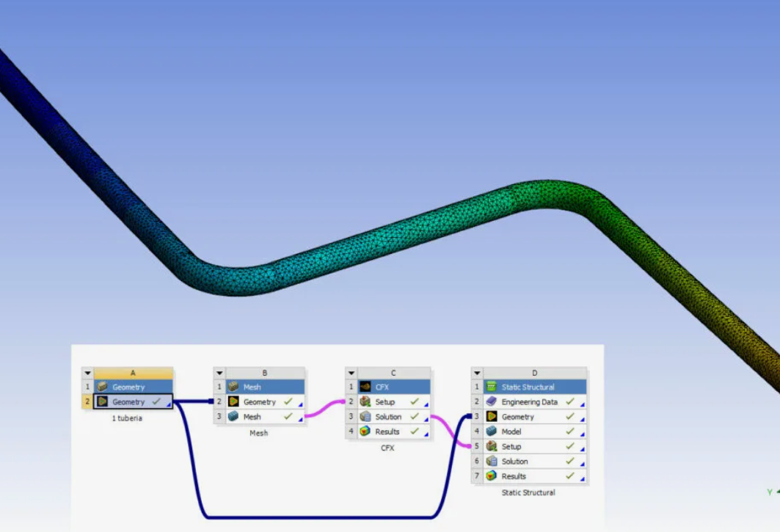Select the Setup cell text in CFX system C

[x=385, y=401]
